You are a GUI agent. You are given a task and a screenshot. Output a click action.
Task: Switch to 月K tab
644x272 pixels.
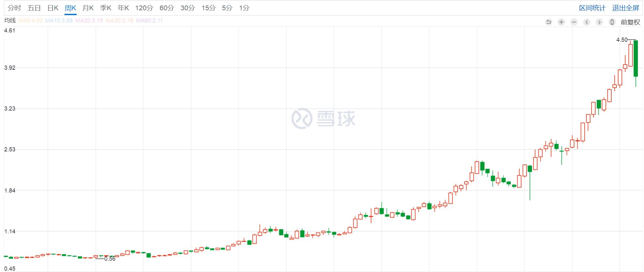[x=88, y=8]
